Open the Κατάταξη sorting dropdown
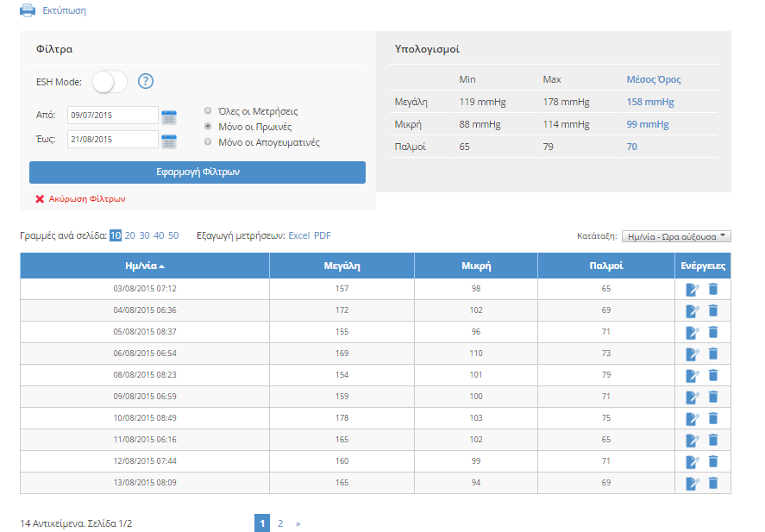The image size is (765, 532). tap(675, 236)
